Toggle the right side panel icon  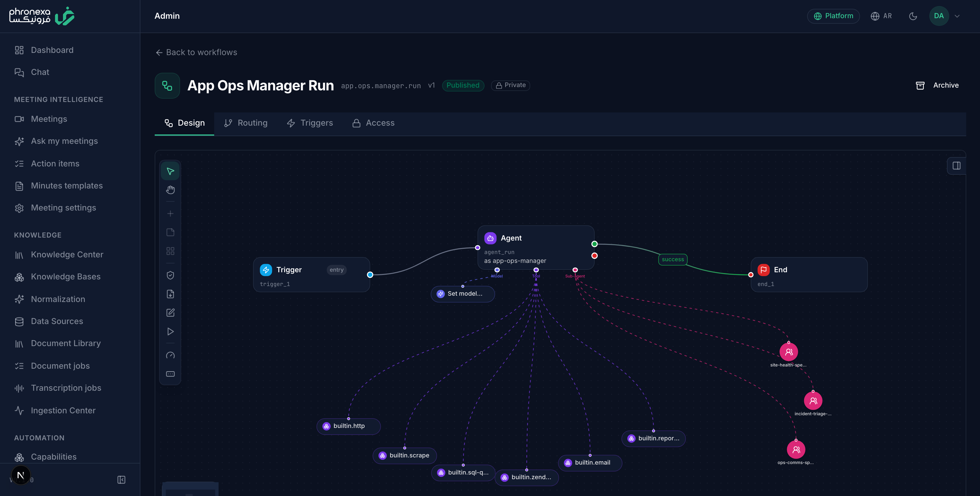click(x=956, y=166)
